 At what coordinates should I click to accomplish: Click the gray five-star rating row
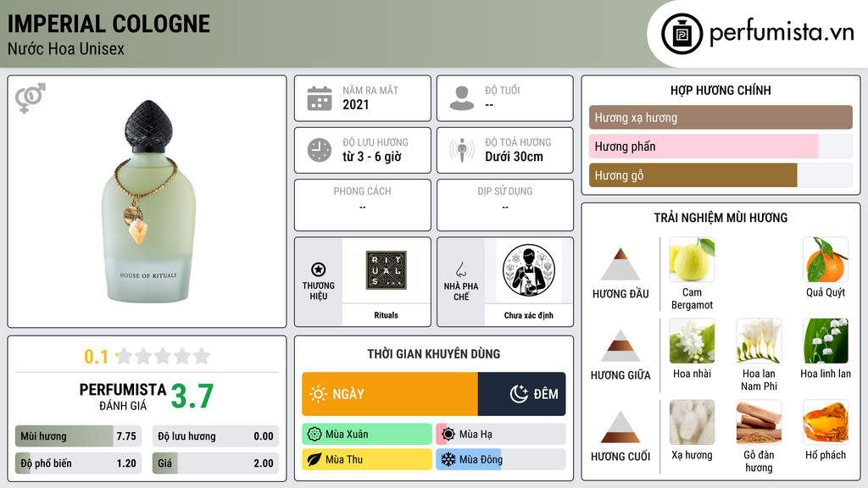pyautogui.click(x=163, y=356)
